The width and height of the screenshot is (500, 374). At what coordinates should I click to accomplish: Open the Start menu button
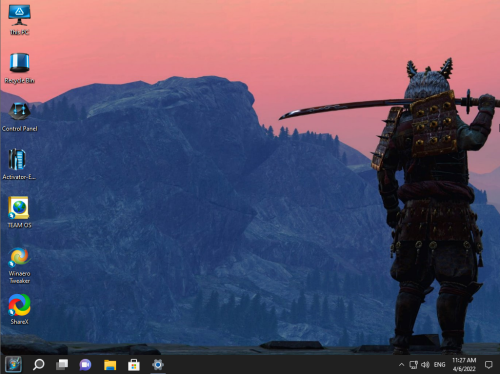pos(14,364)
